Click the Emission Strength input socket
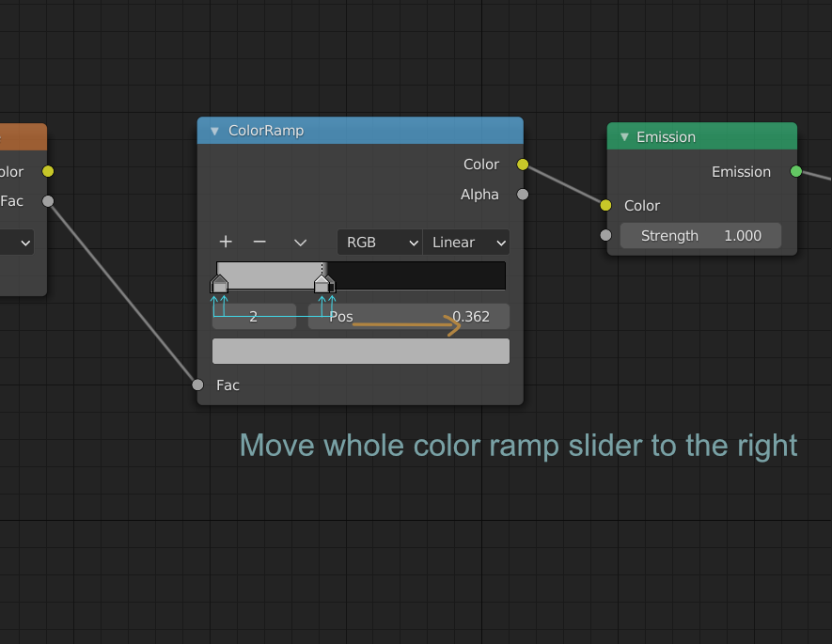 [605, 235]
